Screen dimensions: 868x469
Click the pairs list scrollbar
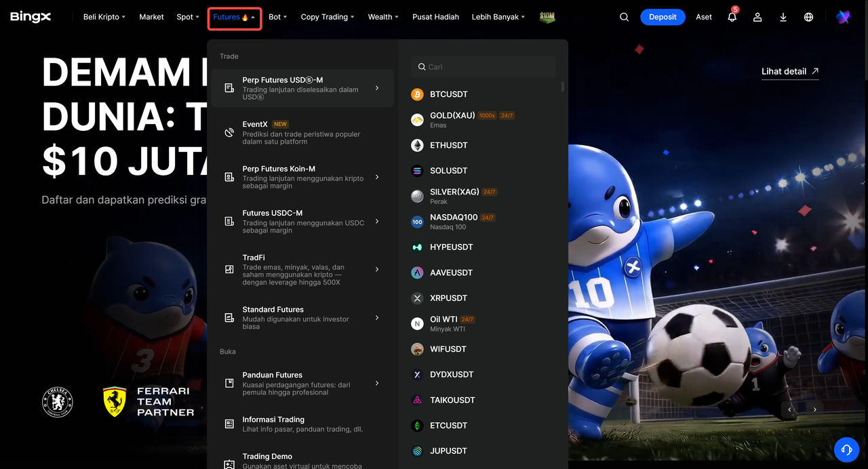[x=562, y=87]
